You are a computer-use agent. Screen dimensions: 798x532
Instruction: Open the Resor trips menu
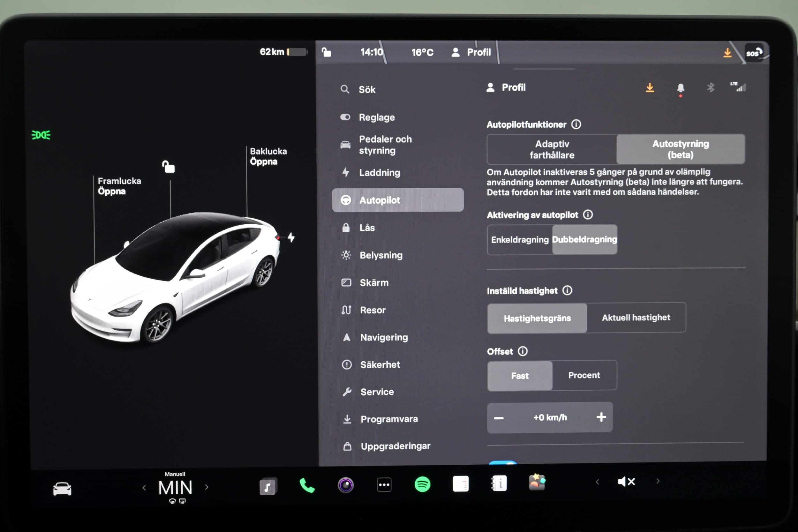click(364, 310)
